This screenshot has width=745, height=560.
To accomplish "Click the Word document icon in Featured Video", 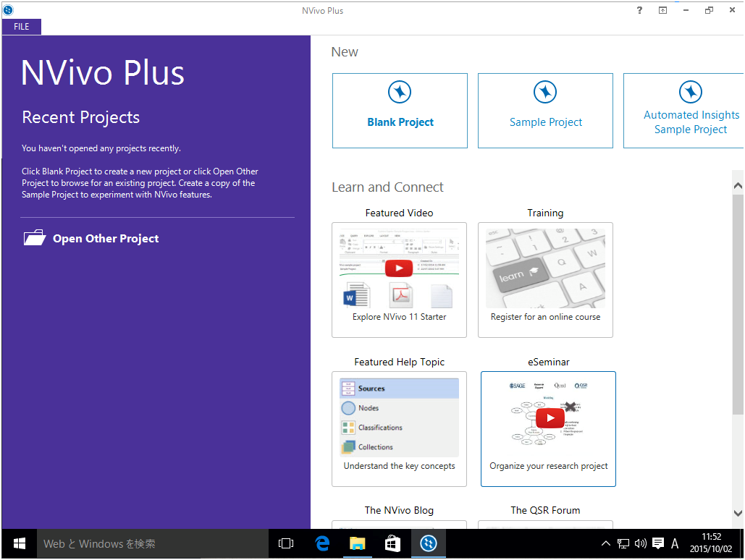I will click(x=356, y=295).
